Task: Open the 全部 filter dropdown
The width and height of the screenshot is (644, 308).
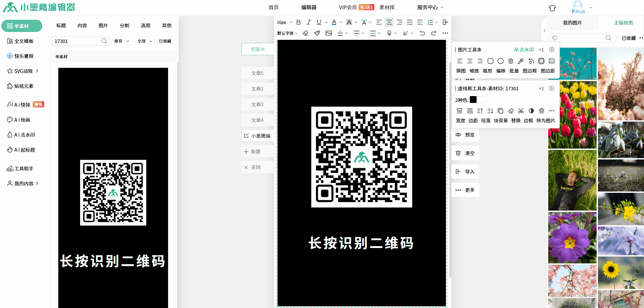Action: (145, 41)
